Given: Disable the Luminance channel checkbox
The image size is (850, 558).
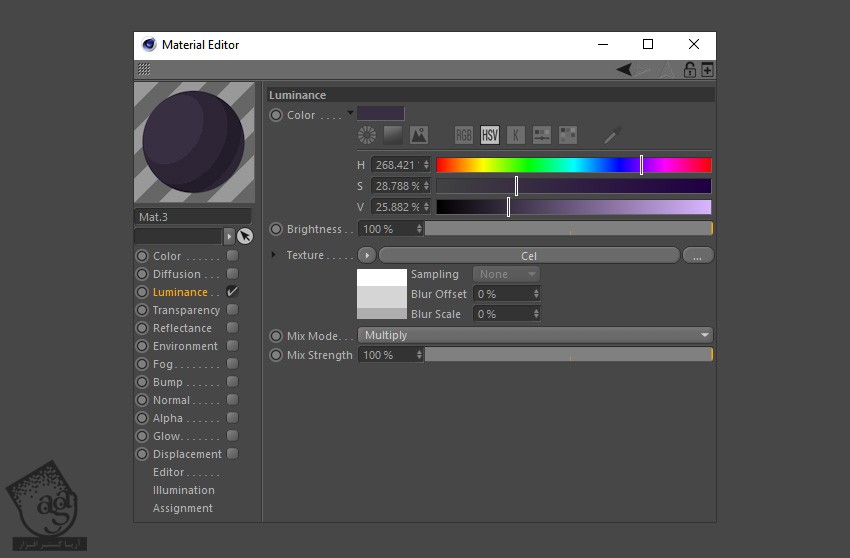Looking at the screenshot, I should 232,292.
